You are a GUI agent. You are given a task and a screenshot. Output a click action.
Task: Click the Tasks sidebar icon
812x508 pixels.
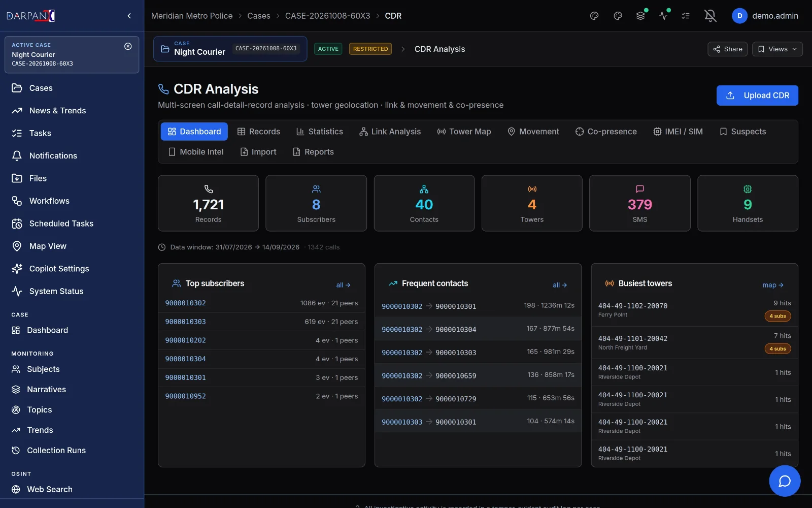[x=17, y=133]
